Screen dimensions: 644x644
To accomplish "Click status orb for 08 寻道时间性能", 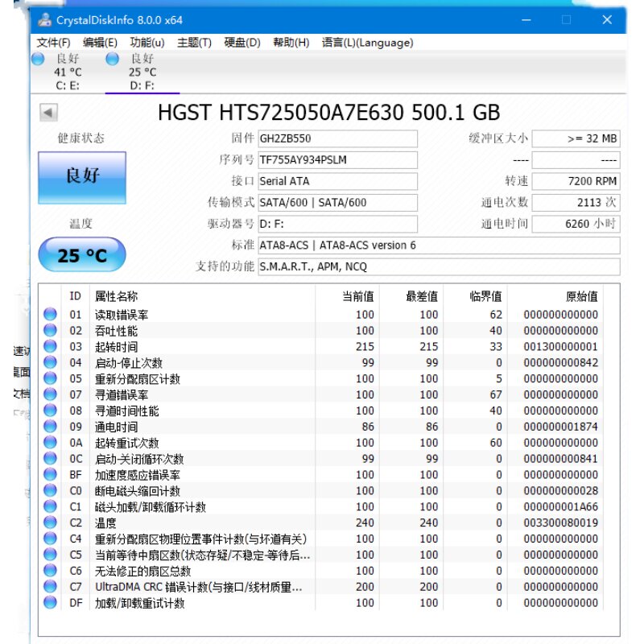I will coord(50,411).
